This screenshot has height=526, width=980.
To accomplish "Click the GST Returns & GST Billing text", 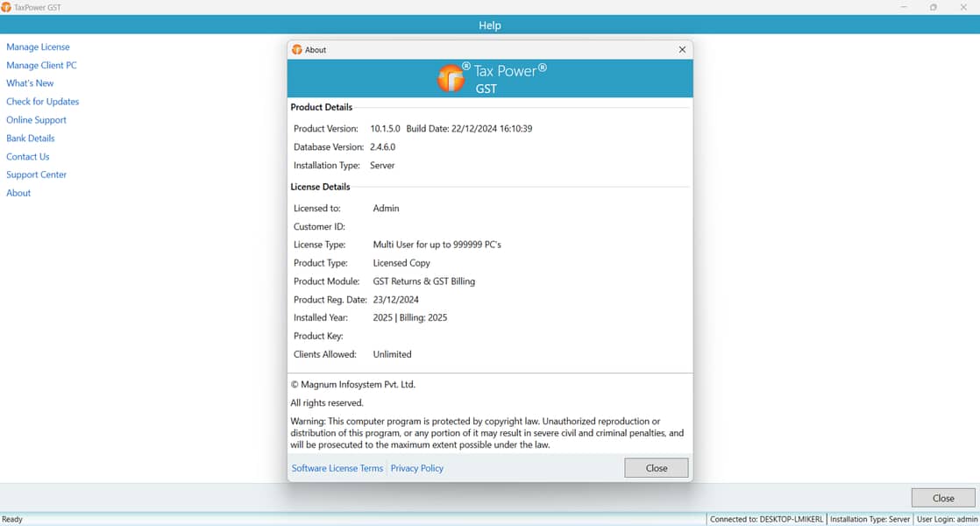I will pyautogui.click(x=423, y=281).
